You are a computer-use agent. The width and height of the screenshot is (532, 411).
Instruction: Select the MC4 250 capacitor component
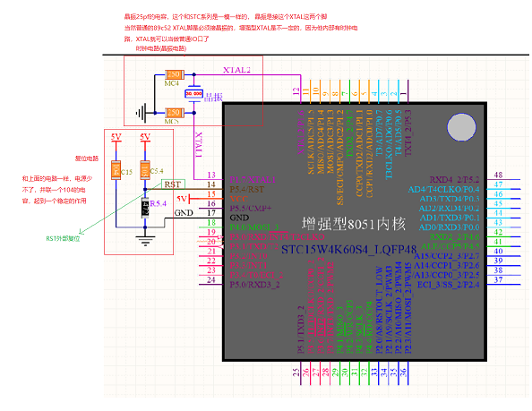click(175, 74)
